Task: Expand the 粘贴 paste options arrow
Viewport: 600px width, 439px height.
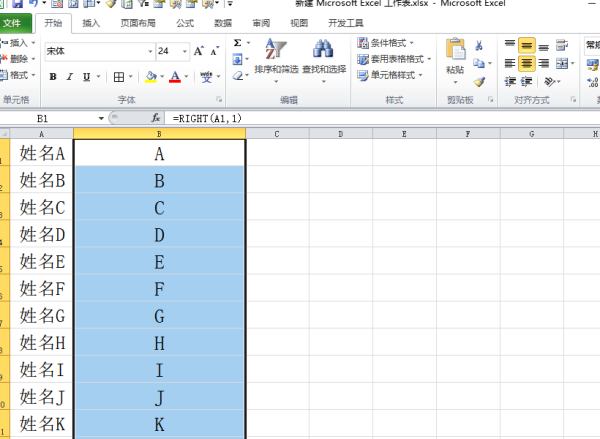Action: [455, 82]
